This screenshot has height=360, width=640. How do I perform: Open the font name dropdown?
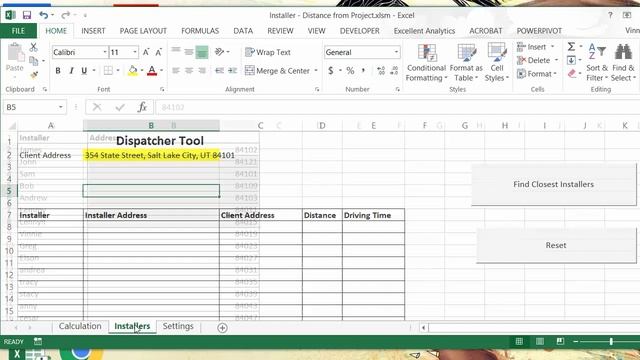[x=105, y=52]
